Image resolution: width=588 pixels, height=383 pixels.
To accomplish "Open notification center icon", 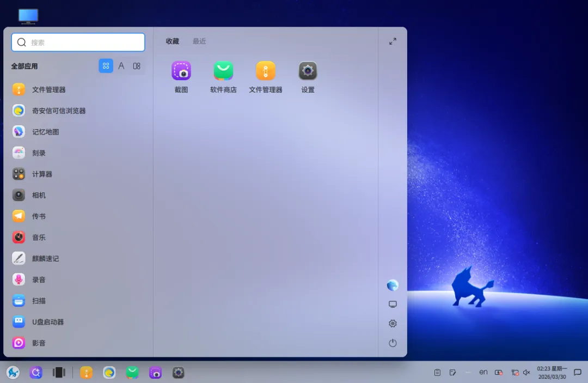I will pos(578,373).
